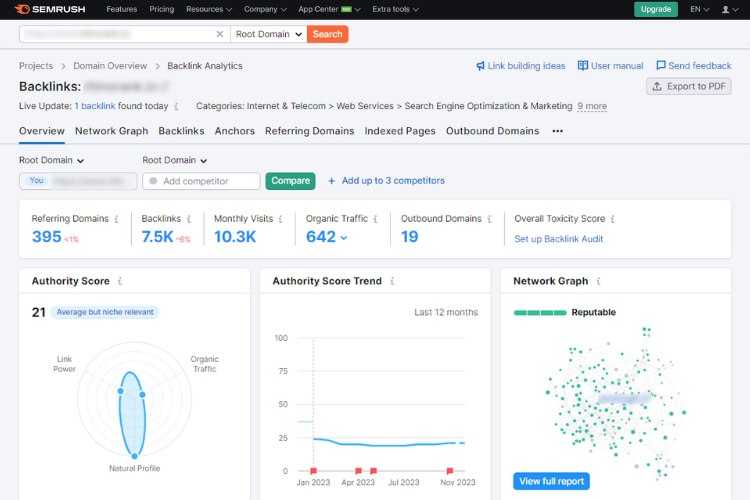Click the green Upgrade button

656,9
